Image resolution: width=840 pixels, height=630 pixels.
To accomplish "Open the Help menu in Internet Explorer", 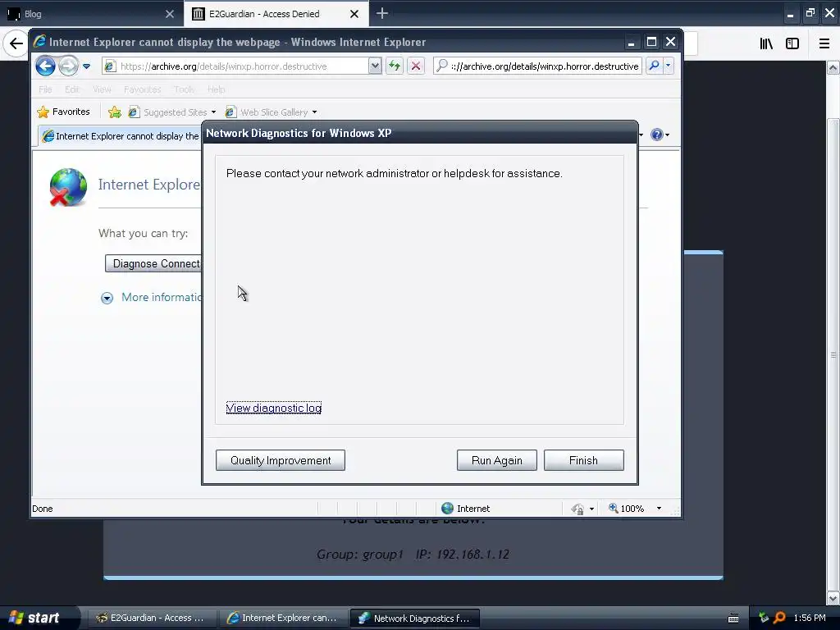I will point(216,89).
